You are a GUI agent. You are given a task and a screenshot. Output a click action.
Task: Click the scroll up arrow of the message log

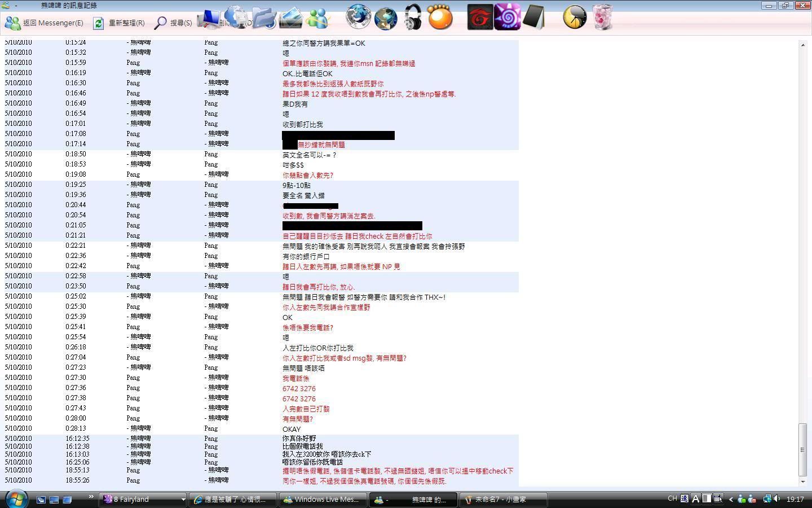coord(803,45)
